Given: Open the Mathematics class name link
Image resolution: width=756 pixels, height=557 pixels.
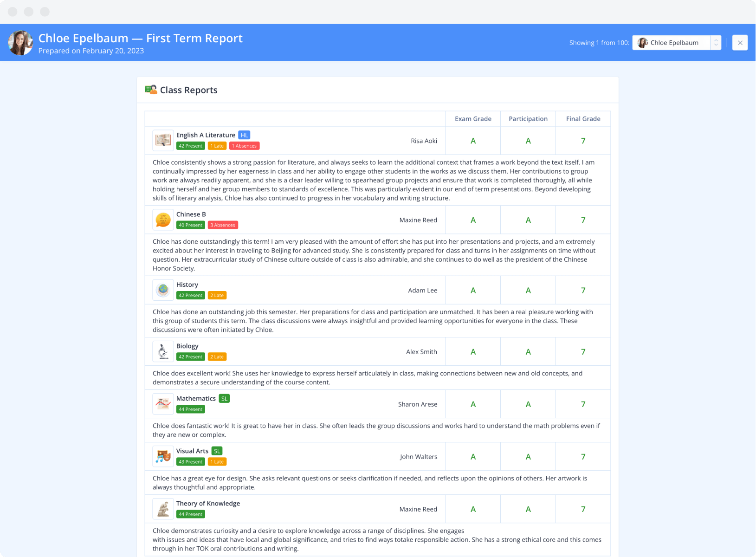Looking at the screenshot, I should [196, 398].
